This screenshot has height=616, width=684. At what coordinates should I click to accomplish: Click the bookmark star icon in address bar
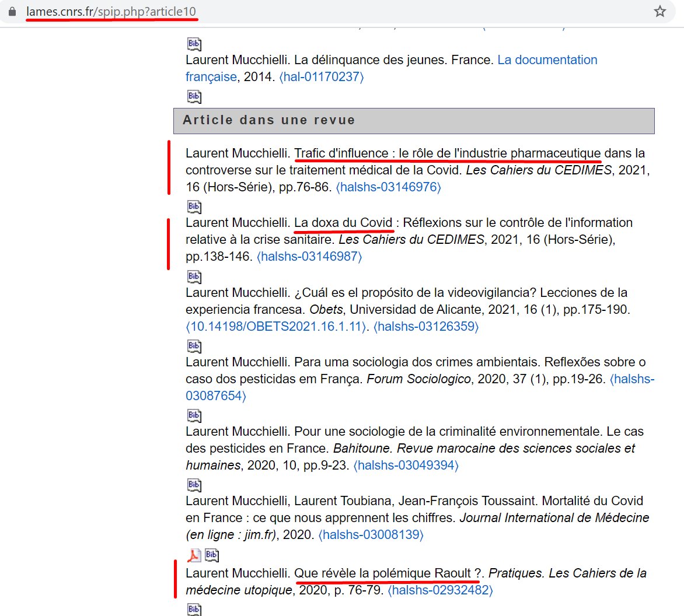coord(659,11)
